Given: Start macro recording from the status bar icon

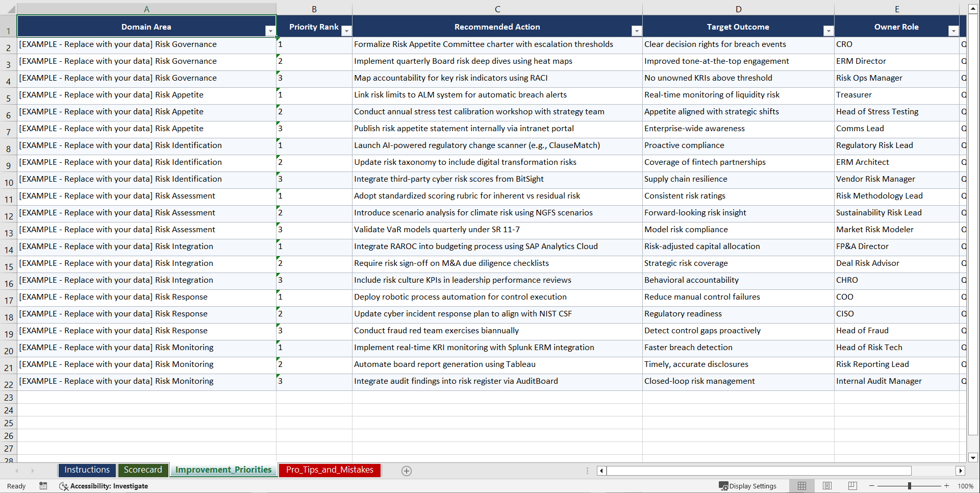Looking at the screenshot, I should pyautogui.click(x=43, y=486).
